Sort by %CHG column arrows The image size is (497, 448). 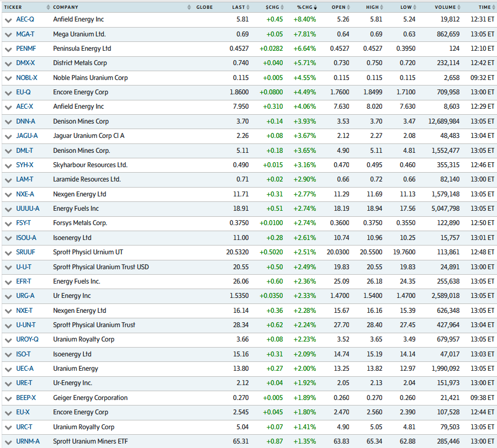click(315, 7)
